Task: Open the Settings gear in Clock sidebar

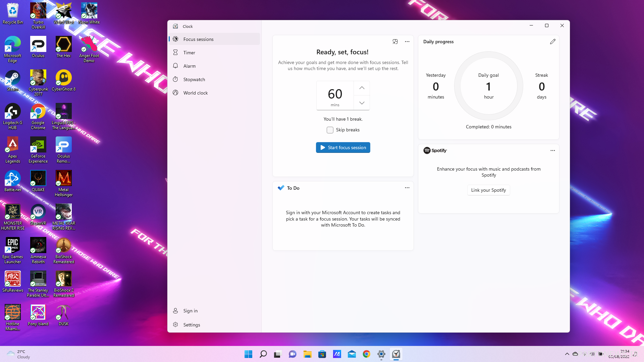Action: (175, 324)
